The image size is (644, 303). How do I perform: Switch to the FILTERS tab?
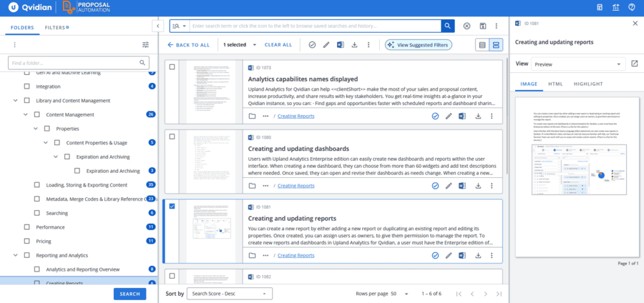coord(57,28)
